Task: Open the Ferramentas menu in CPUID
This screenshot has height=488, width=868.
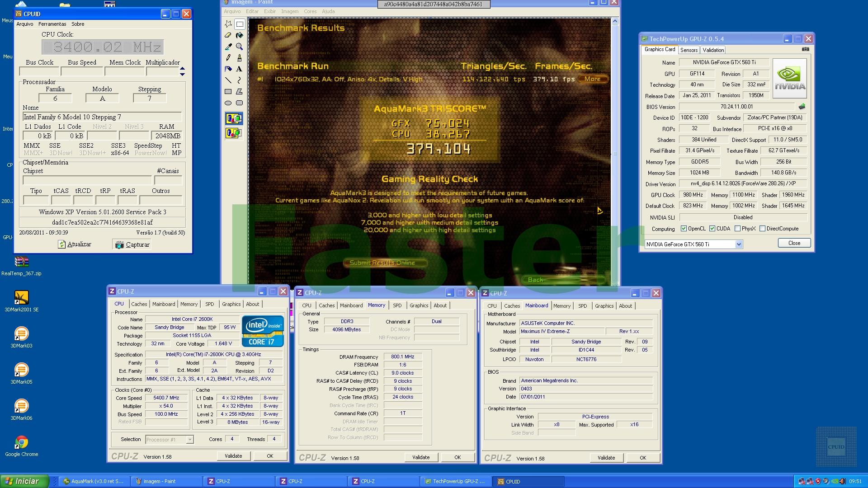Action: (52, 24)
